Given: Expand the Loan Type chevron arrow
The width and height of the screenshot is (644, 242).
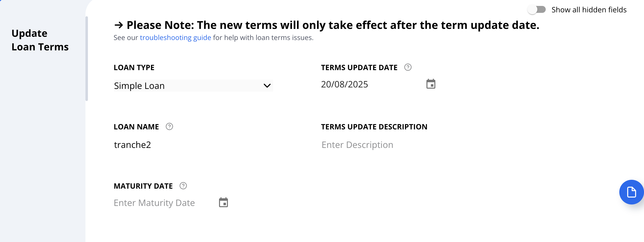Looking at the screenshot, I should pyautogui.click(x=267, y=86).
